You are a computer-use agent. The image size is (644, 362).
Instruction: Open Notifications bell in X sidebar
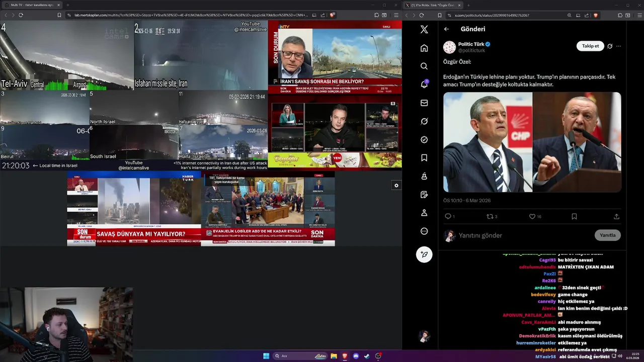tap(424, 84)
